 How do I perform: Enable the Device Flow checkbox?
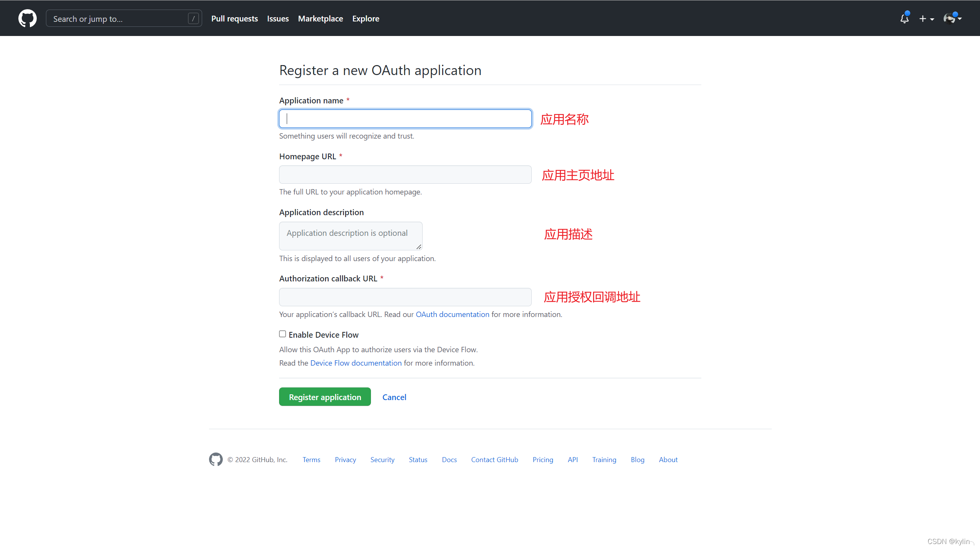[x=283, y=334]
